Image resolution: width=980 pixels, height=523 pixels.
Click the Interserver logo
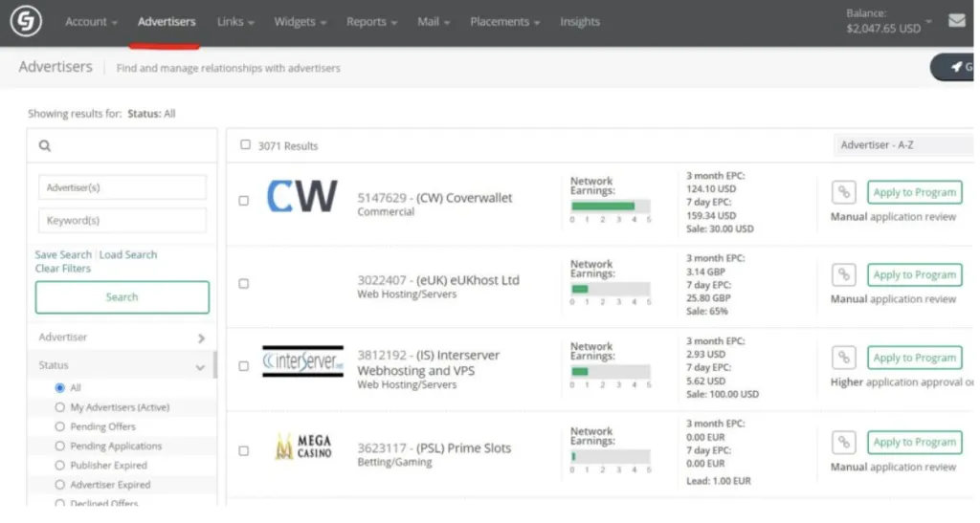coord(302,360)
